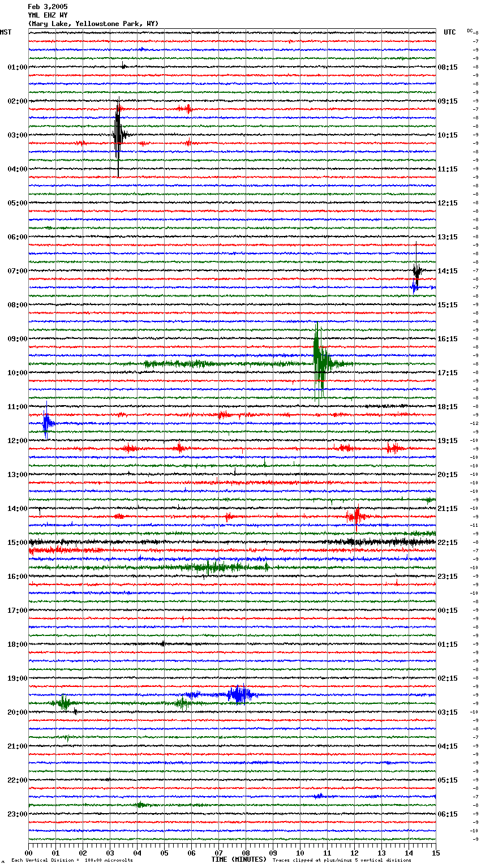Click minute tick '10' on time axis
Image resolution: width=481 pixels, height=868 pixels.
300,853
